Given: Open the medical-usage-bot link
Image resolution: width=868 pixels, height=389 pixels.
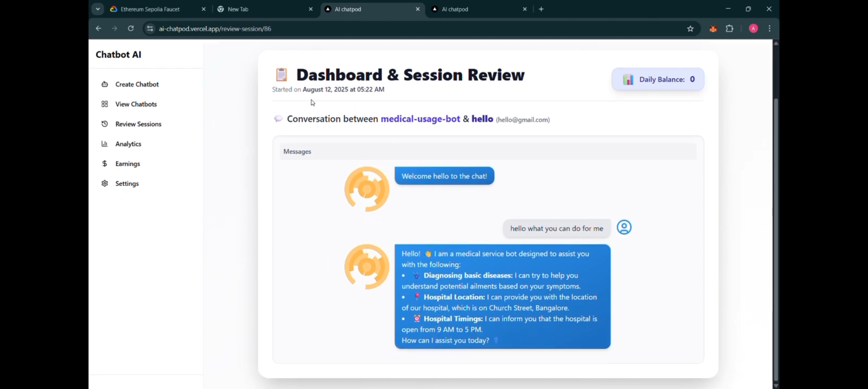Looking at the screenshot, I should (420, 119).
